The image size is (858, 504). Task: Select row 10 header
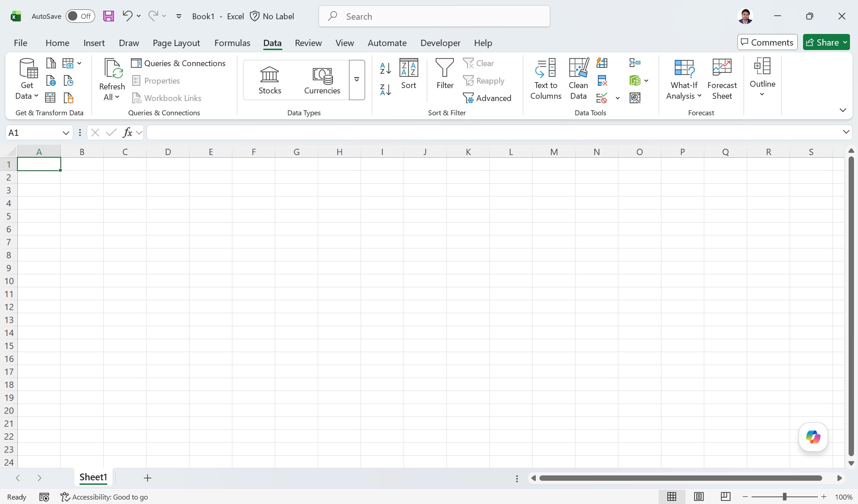click(x=9, y=281)
